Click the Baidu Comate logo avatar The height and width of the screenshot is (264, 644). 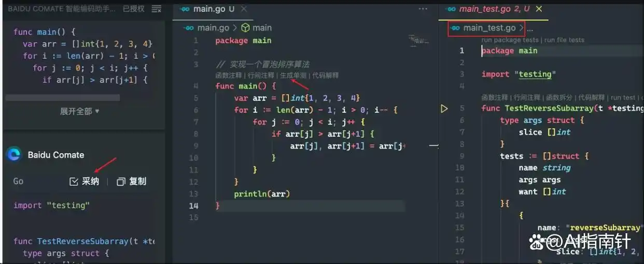[14, 154]
